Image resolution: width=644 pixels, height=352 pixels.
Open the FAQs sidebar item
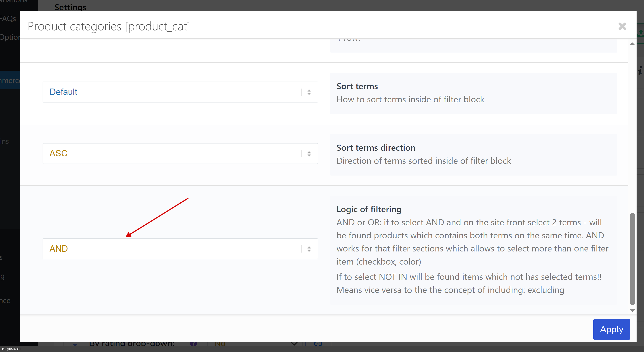click(8, 19)
